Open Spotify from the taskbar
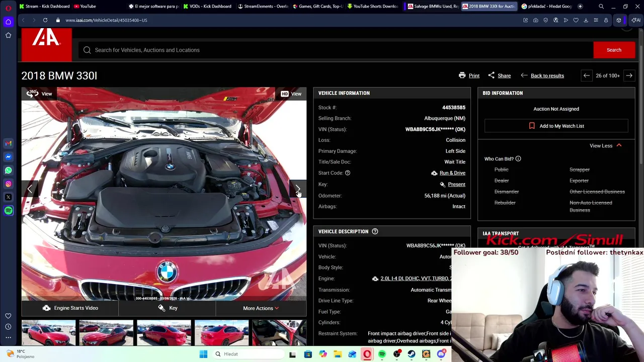 [382, 354]
